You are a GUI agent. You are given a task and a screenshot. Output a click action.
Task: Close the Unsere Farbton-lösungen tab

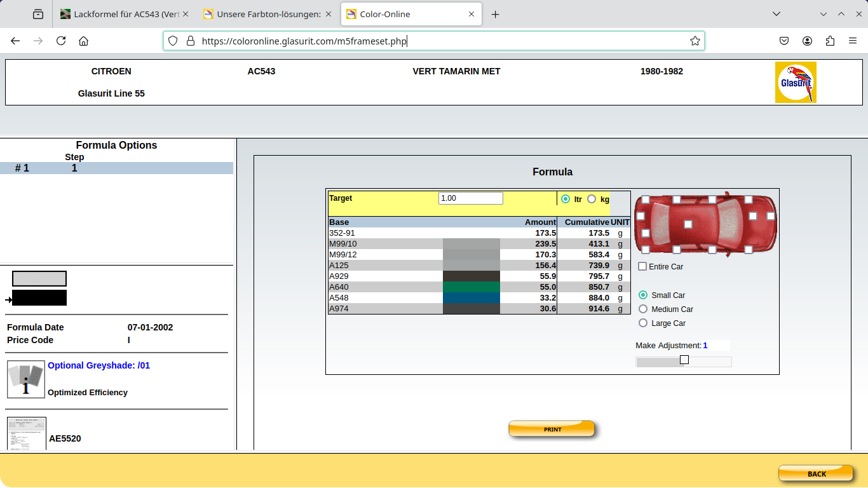point(329,14)
